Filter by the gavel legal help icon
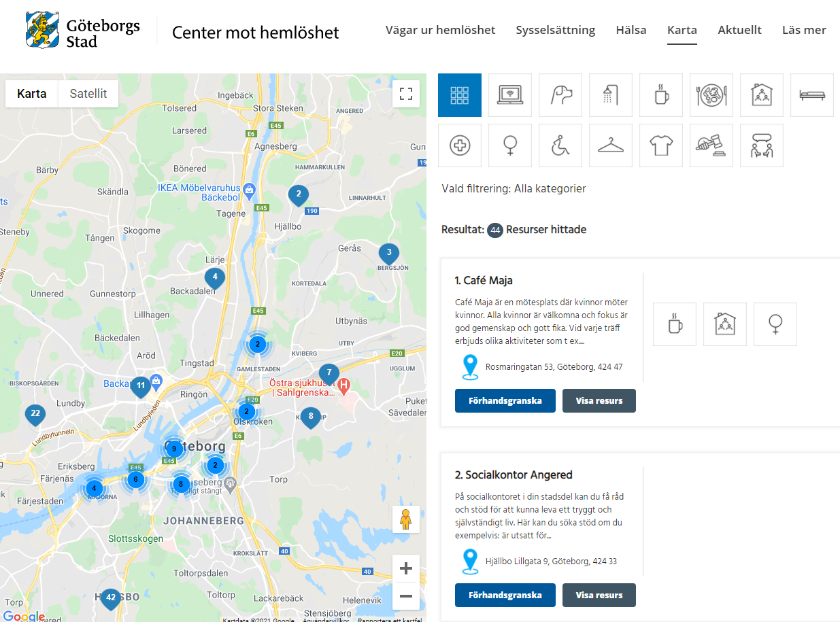This screenshot has width=840, height=622. [711, 145]
